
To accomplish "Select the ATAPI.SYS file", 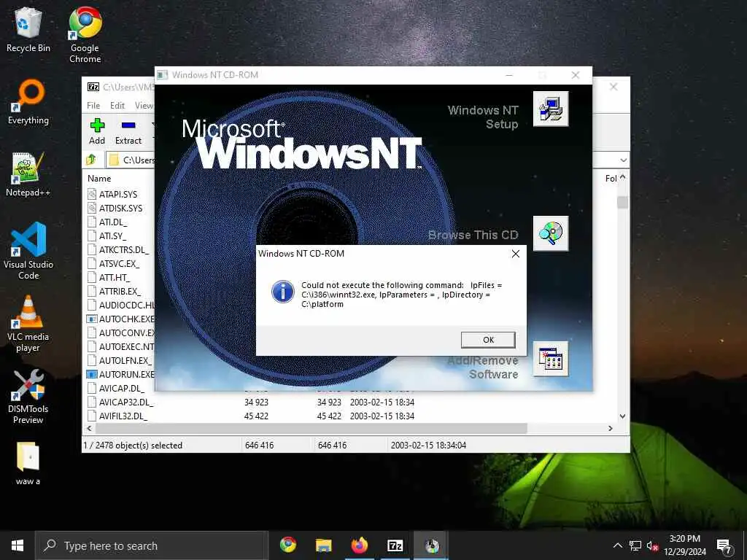I will coord(117,194).
